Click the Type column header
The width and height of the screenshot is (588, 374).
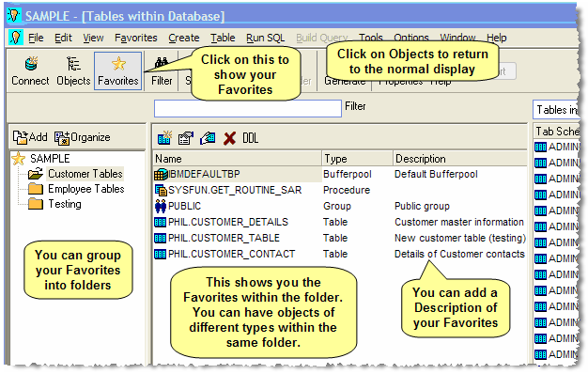pos(357,159)
